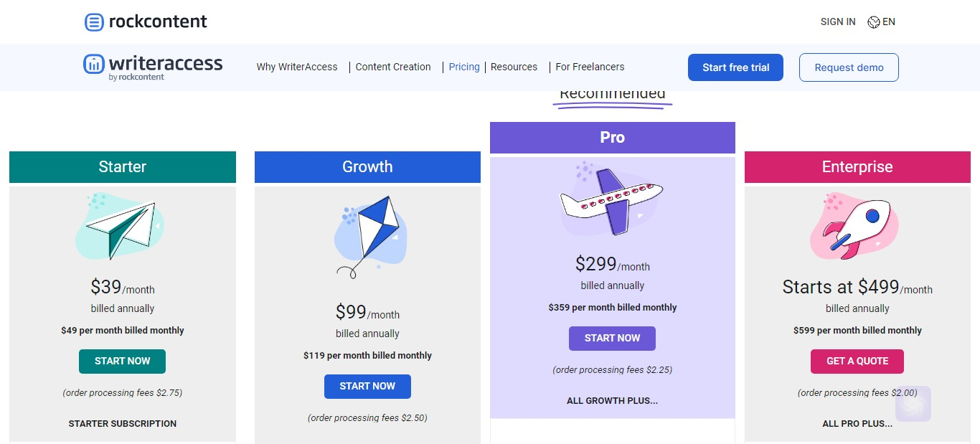Open the Resources menu

[514, 67]
